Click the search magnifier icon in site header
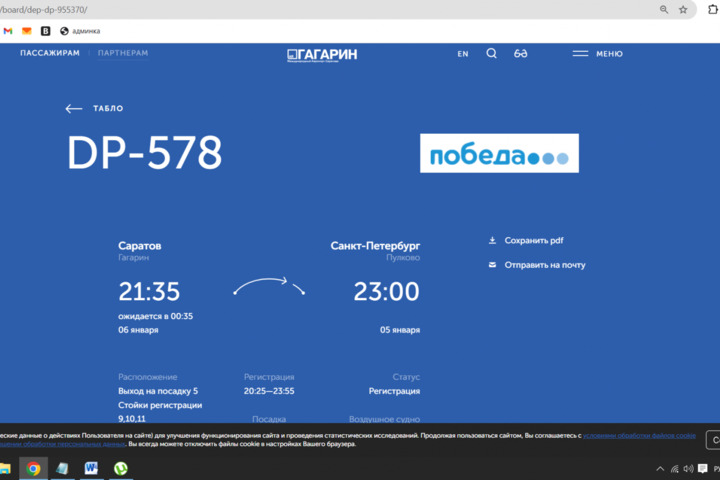Viewport: 720px width, 480px height. 491,54
